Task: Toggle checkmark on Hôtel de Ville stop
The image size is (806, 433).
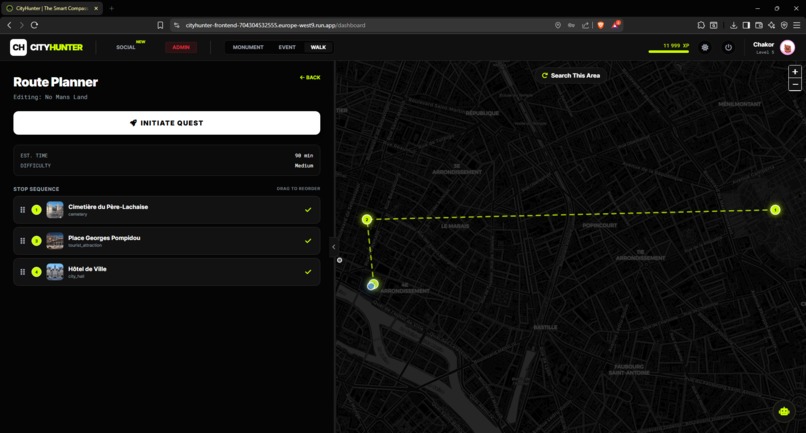Action: 308,272
